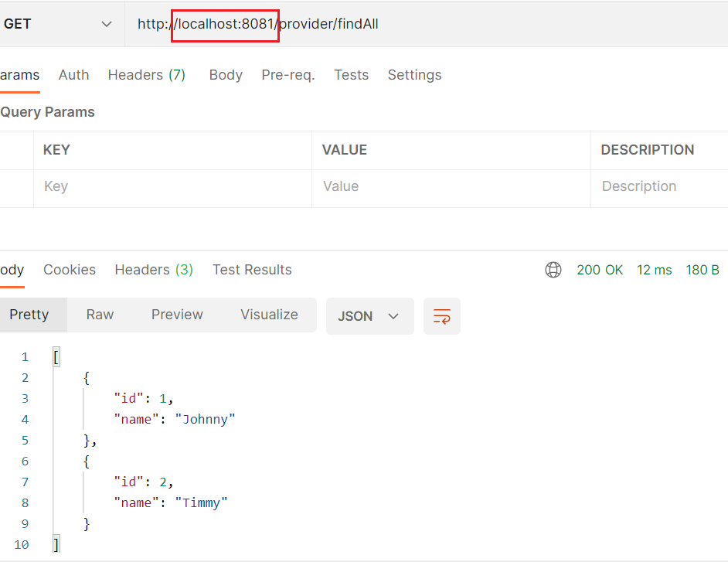Click the 12 ms response time
This screenshot has width=728, height=579.
(654, 270)
